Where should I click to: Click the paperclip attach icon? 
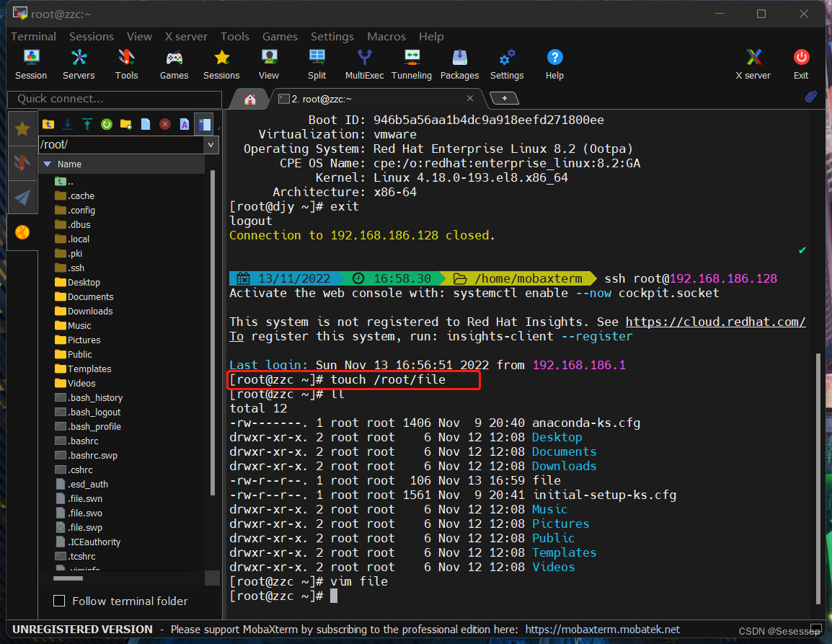pos(811,97)
